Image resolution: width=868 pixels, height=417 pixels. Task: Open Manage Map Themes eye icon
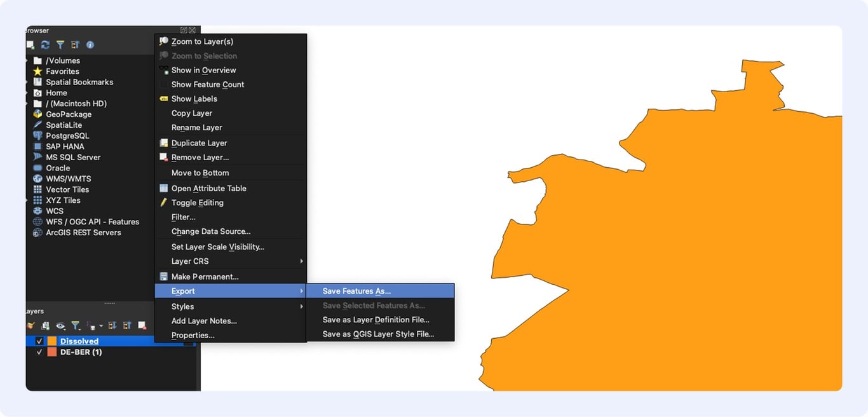click(60, 325)
